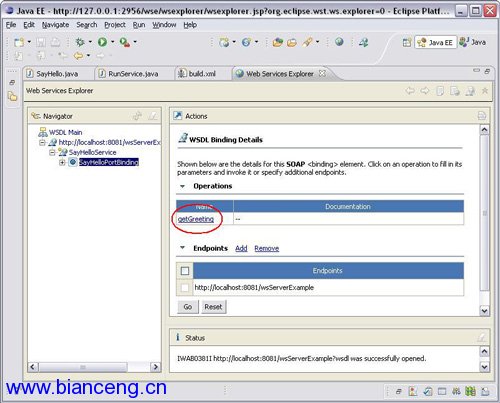The height and width of the screenshot is (403, 500).
Task: Click the http://localhost:8081/wsServerExample endpoint text
Action: (254, 287)
